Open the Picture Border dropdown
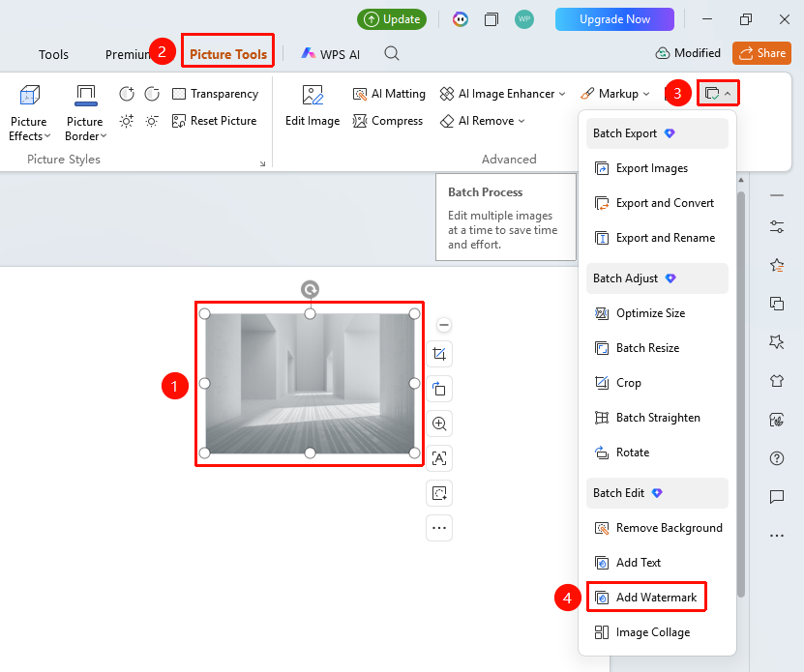 pyautogui.click(x=85, y=113)
